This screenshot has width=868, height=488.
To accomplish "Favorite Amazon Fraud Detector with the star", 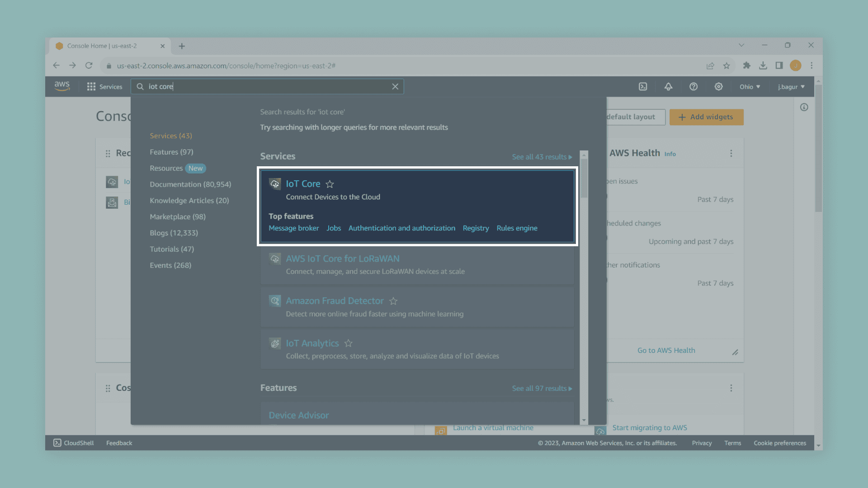I will [393, 301].
